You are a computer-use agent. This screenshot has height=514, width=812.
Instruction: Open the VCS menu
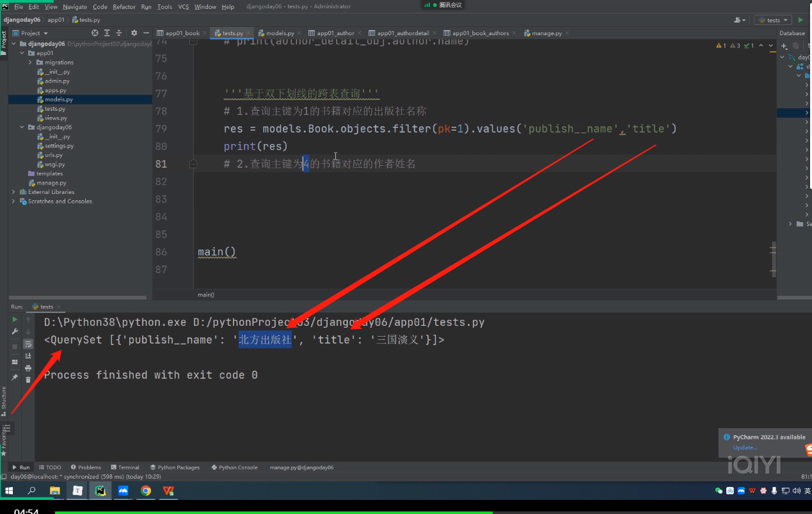(184, 6)
